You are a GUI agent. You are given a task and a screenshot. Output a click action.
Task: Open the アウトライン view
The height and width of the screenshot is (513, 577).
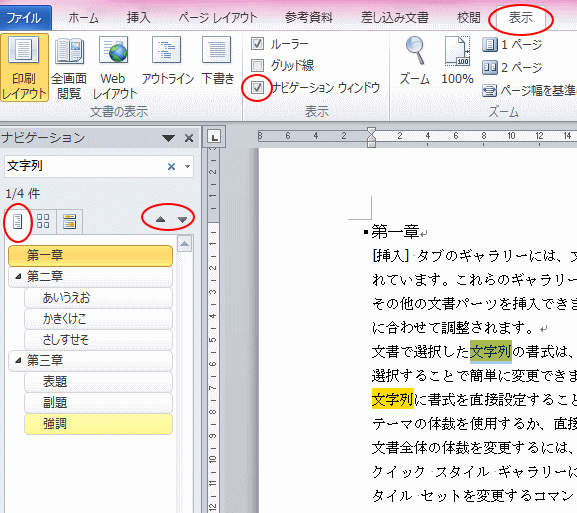(167, 61)
